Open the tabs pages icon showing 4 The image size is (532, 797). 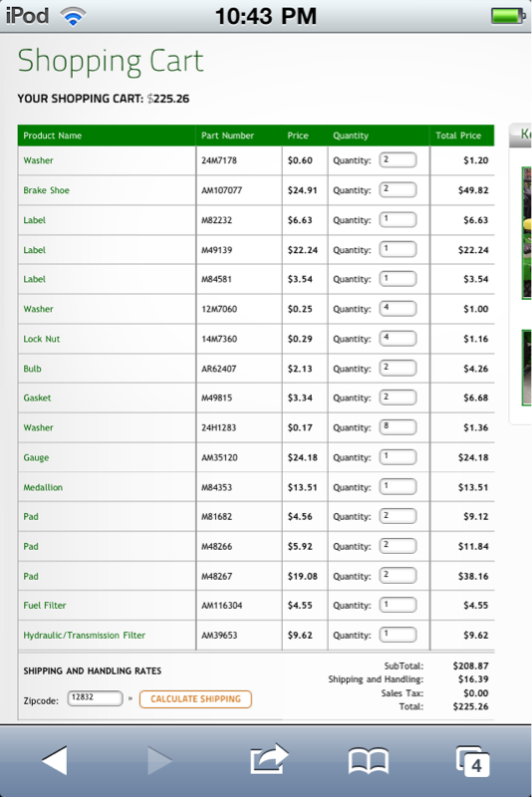[473, 761]
